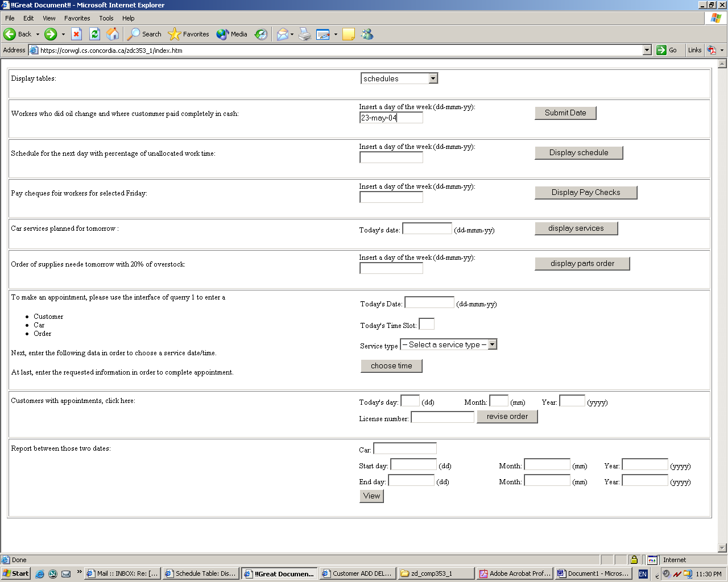This screenshot has height=582, width=728.
Task: Open the Media toolbar button
Action: [231, 34]
